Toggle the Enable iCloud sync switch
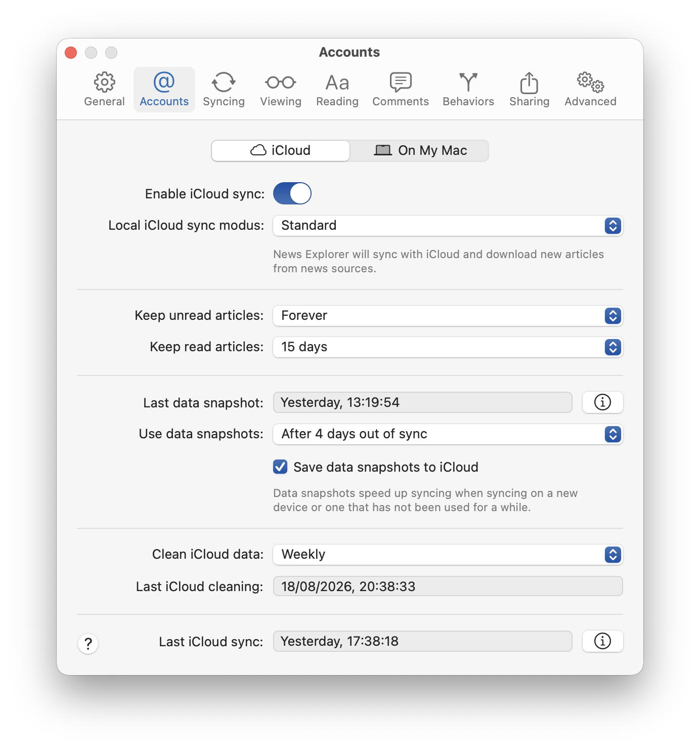The width and height of the screenshot is (700, 750). [x=292, y=193]
